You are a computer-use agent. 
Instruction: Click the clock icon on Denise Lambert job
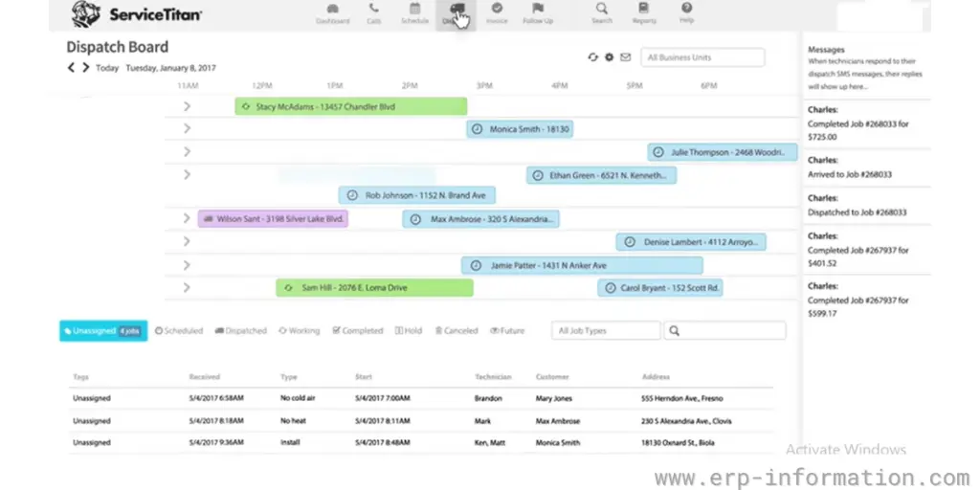click(x=630, y=242)
